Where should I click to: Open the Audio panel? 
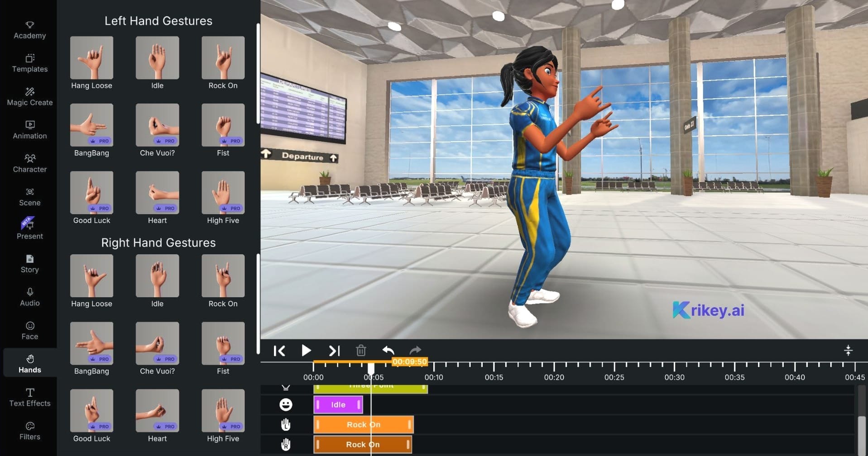pyautogui.click(x=29, y=297)
